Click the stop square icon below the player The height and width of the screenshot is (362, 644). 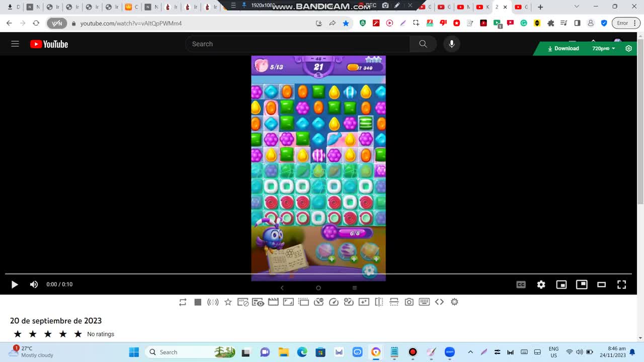point(198,302)
